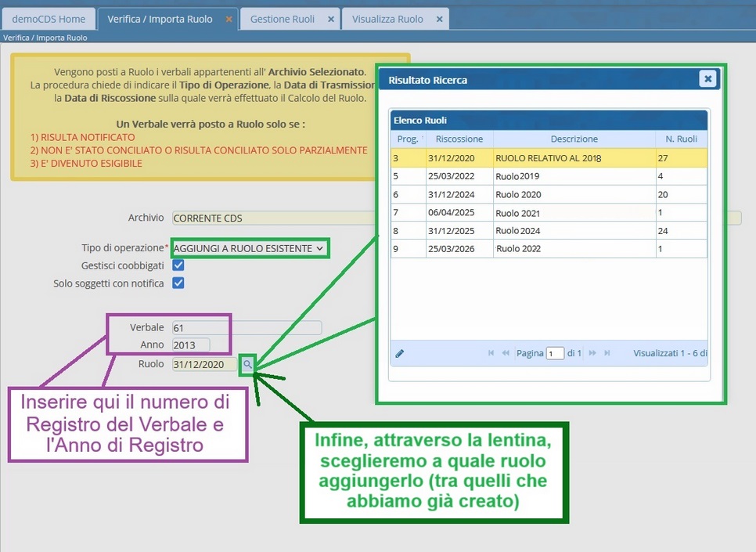The width and height of the screenshot is (756, 552).
Task: Sort the list by Riscossione column
Action: [459, 139]
